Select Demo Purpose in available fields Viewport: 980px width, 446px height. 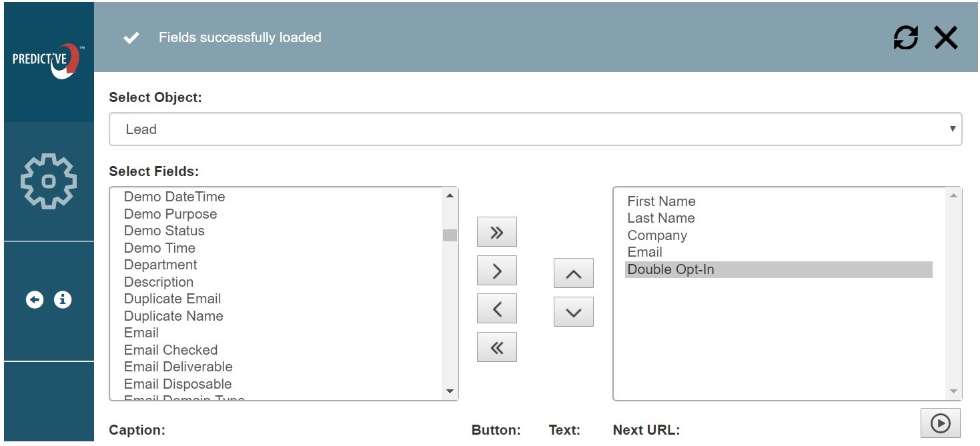coord(170,214)
